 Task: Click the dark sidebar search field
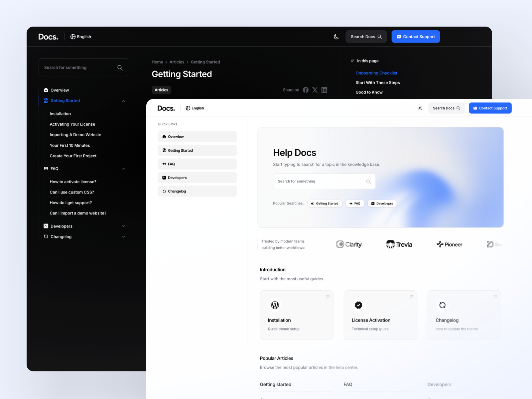click(83, 67)
